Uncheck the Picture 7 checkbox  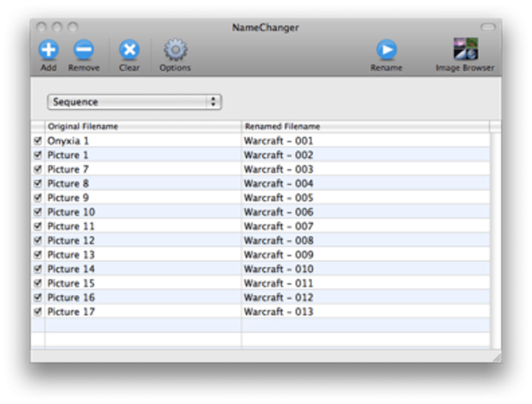coord(38,169)
